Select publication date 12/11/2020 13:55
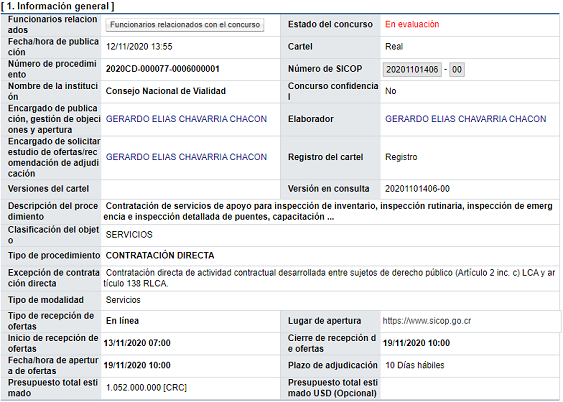This screenshot has width=563, height=402. [139, 47]
